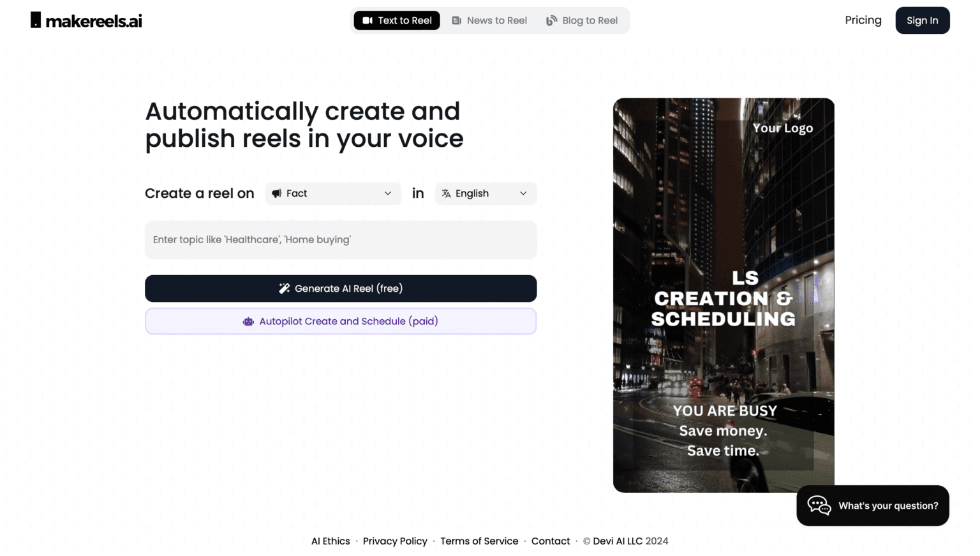The width and height of the screenshot is (980, 556).
Task: Open the Terms of Service link
Action: tap(479, 541)
